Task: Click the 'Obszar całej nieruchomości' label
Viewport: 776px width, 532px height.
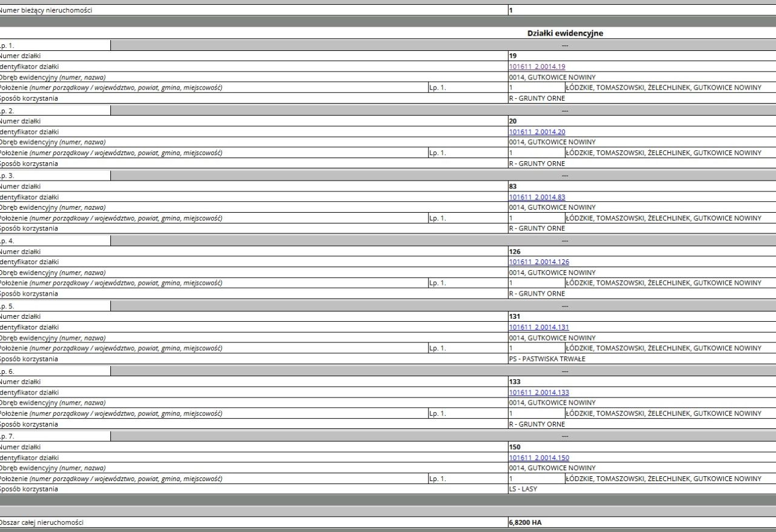Action: (42, 522)
